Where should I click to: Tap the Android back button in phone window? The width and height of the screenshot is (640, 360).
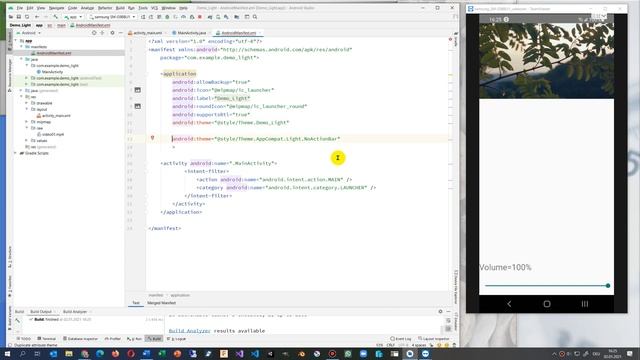(x=509, y=304)
